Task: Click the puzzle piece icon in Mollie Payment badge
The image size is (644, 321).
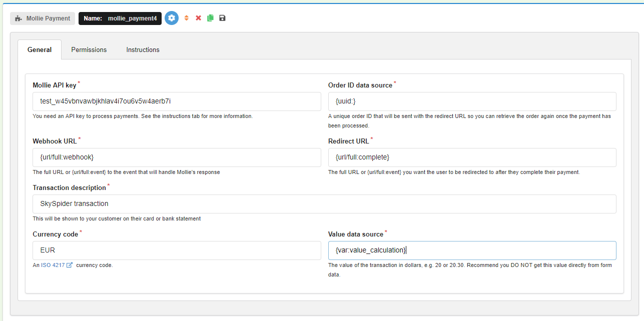Action: (19, 18)
